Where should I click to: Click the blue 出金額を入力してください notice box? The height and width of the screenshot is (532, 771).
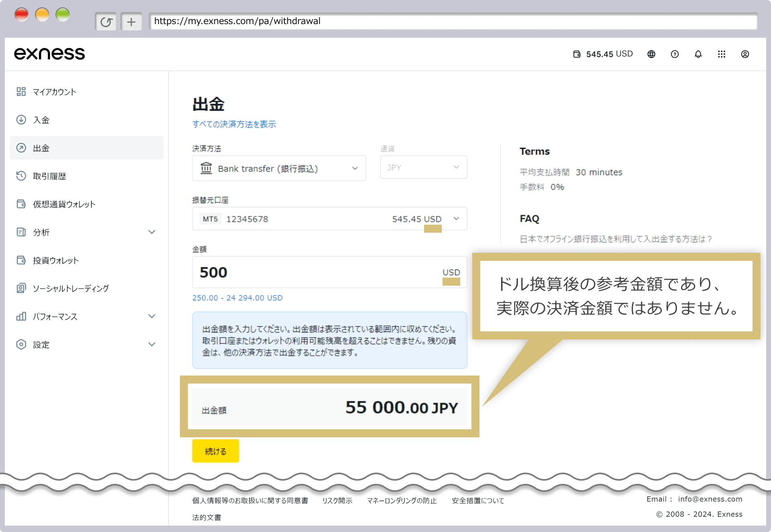[330, 340]
